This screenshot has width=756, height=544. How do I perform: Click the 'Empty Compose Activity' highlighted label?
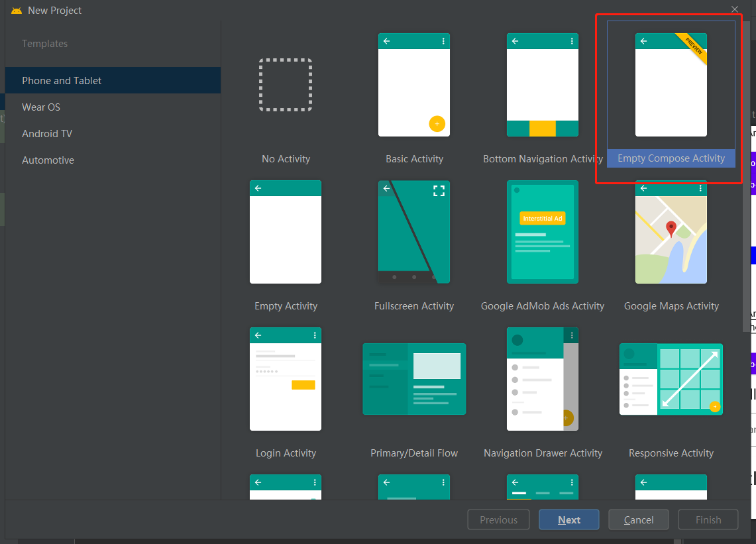point(671,158)
